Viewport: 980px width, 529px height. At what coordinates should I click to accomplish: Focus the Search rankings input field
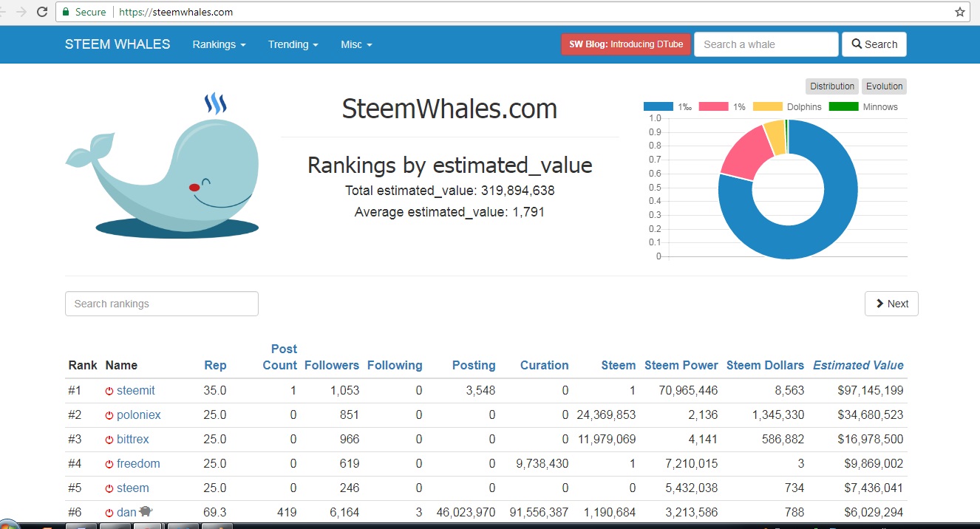tap(162, 304)
